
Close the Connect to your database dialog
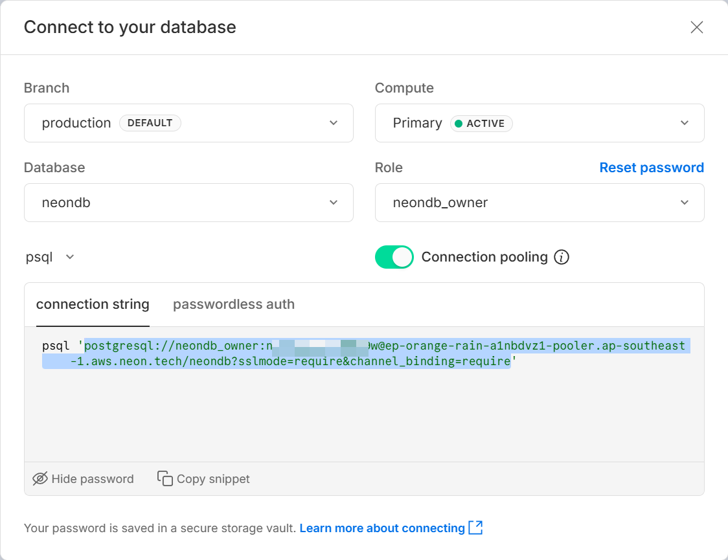[696, 27]
